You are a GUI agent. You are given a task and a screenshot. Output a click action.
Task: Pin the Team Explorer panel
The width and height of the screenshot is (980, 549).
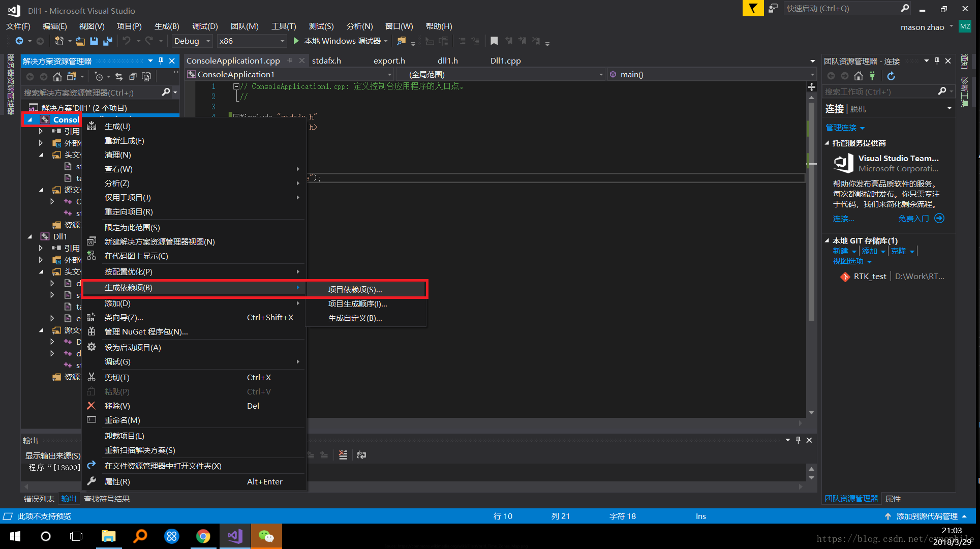[937, 60]
